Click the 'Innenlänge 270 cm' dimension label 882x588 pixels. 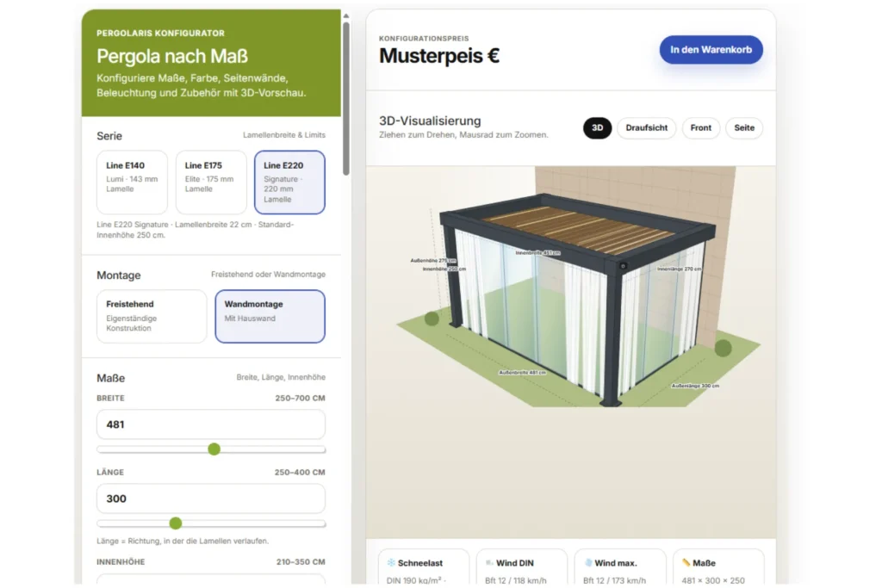click(x=679, y=269)
